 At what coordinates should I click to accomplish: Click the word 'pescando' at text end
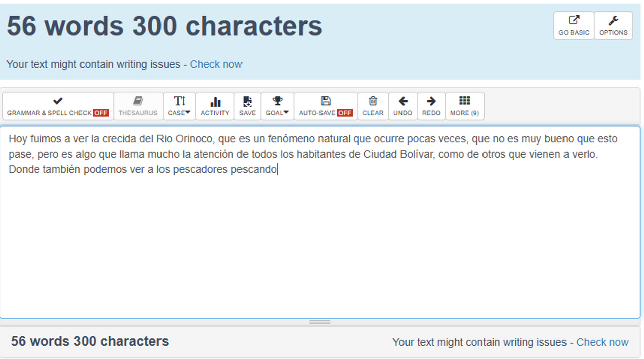(254, 170)
